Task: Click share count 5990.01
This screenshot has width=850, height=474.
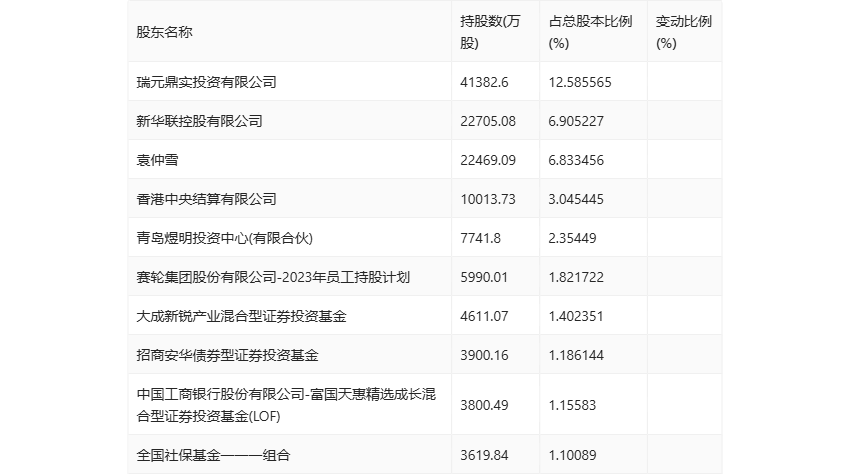Action: [484, 277]
